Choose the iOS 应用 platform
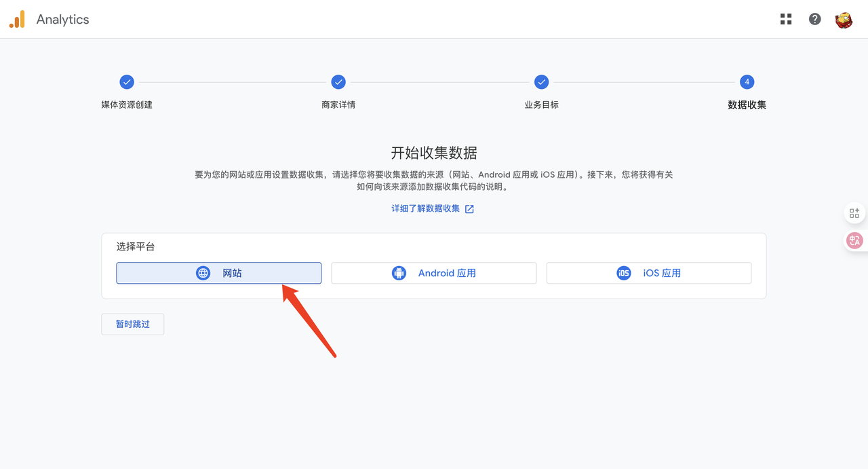This screenshot has width=868, height=469. tap(648, 273)
